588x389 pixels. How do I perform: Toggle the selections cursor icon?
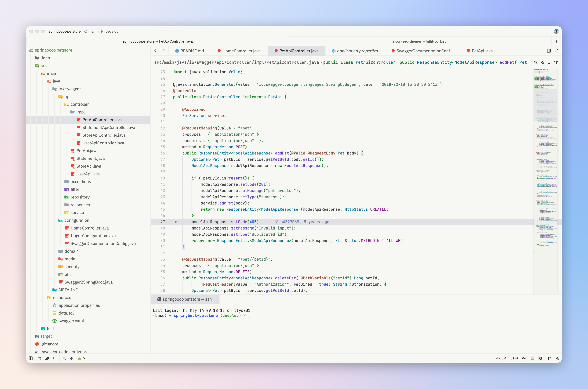point(549,63)
